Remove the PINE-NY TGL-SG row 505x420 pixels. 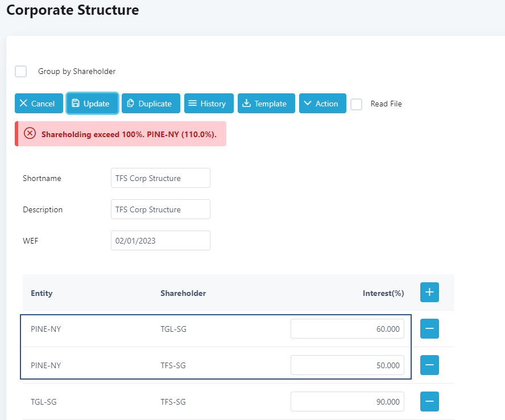pos(429,329)
